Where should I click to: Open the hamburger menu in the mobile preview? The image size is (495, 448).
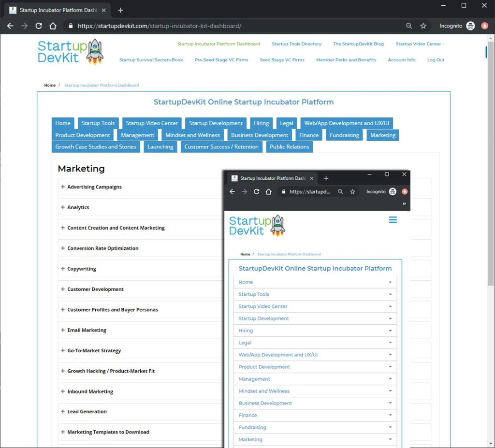393,219
